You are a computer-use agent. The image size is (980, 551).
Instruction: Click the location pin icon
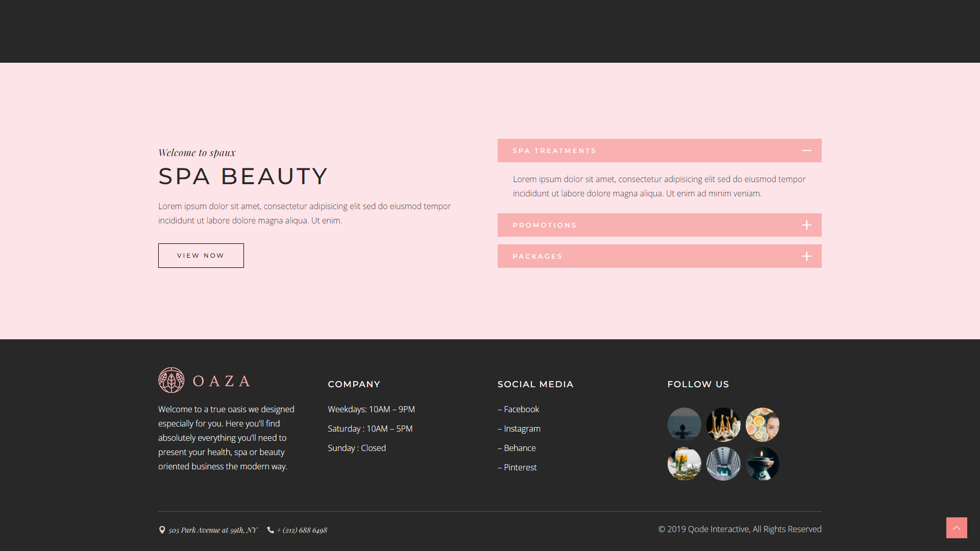[x=162, y=530]
